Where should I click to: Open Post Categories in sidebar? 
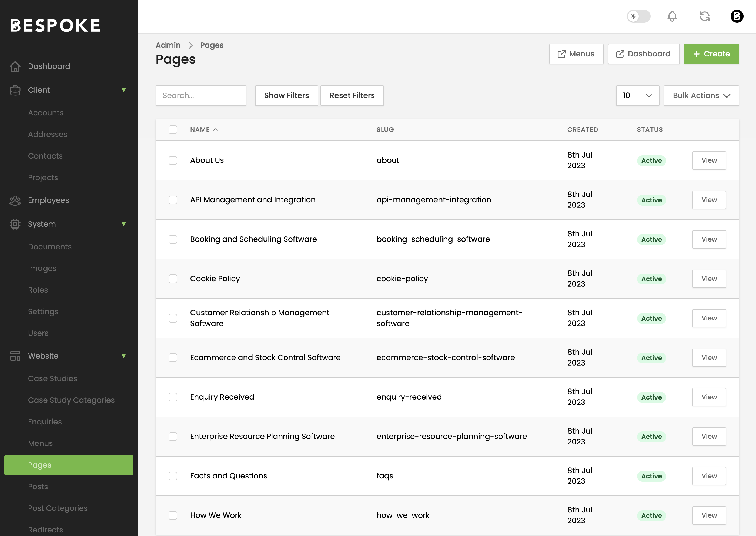[x=58, y=508]
